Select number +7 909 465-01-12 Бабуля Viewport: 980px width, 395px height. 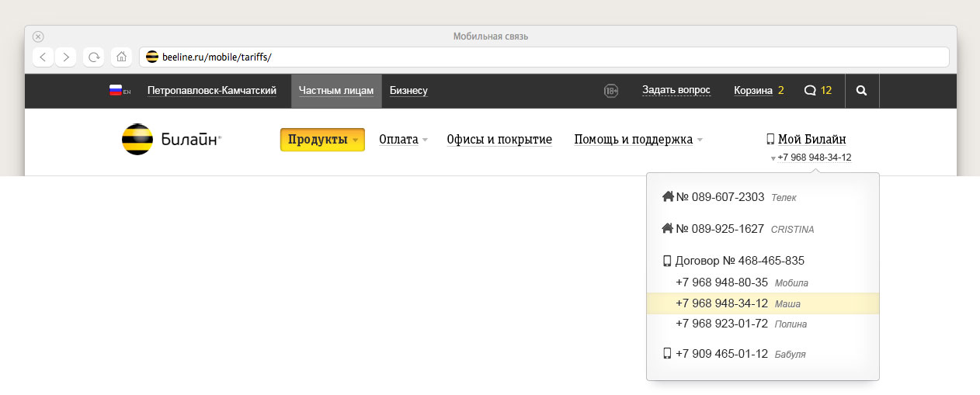click(721, 354)
